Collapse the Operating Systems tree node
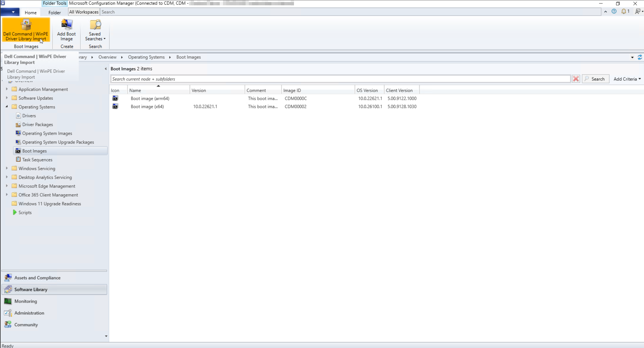This screenshot has width=644, height=348. 7,107
